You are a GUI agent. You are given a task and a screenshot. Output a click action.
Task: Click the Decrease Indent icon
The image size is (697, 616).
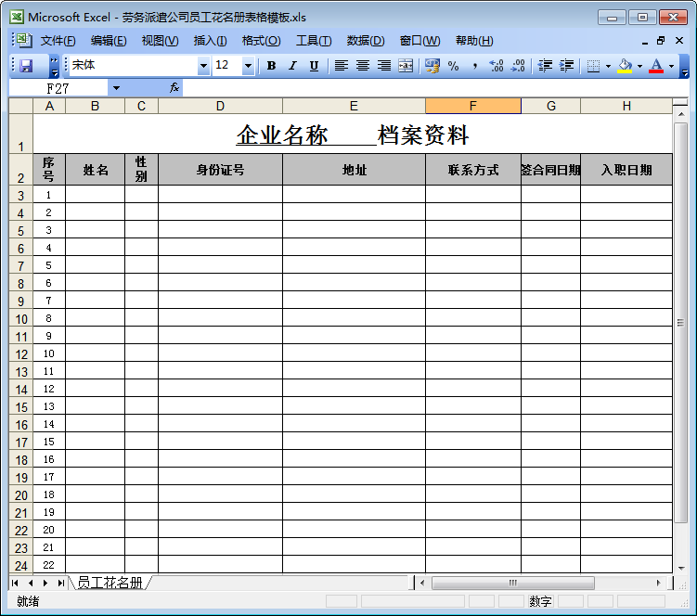point(545,66)
